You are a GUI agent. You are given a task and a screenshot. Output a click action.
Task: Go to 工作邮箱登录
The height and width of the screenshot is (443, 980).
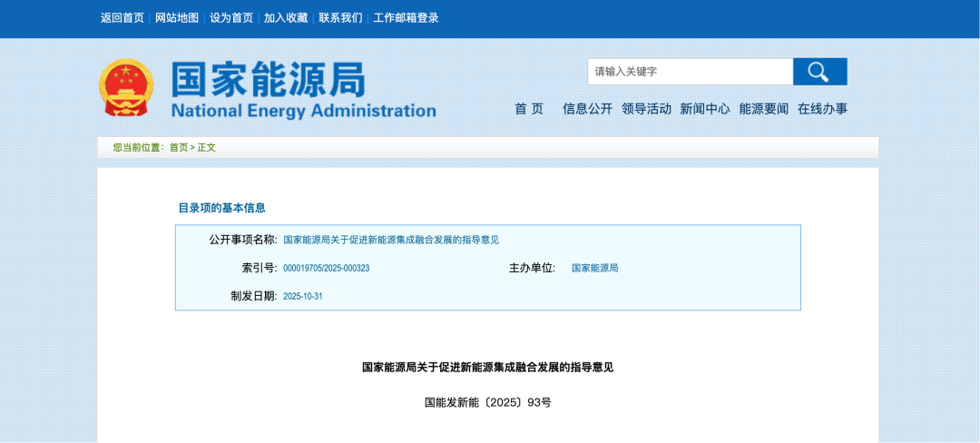point(406,18)
